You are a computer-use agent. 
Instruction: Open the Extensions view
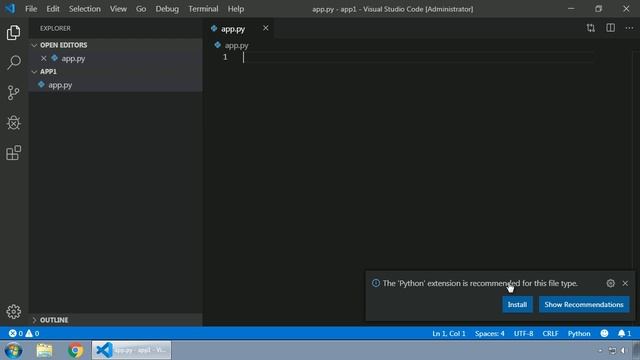[13, 153]
